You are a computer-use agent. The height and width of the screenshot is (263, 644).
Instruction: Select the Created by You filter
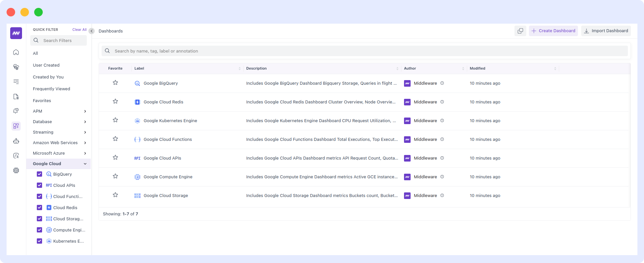[48, 77]
